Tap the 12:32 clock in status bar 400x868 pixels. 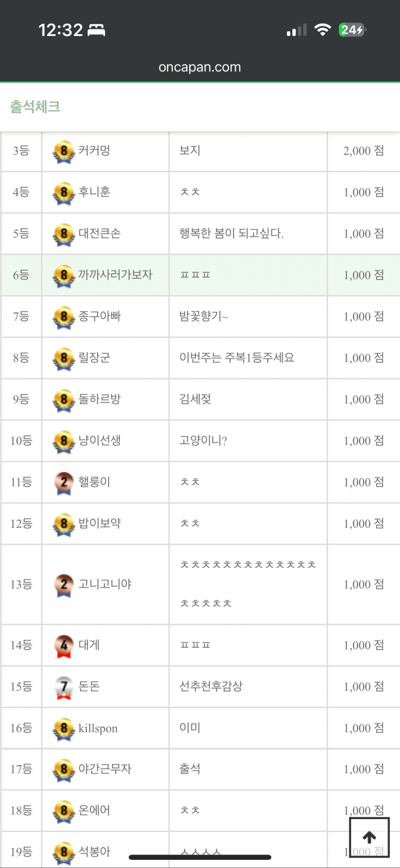tap(61, 30)
